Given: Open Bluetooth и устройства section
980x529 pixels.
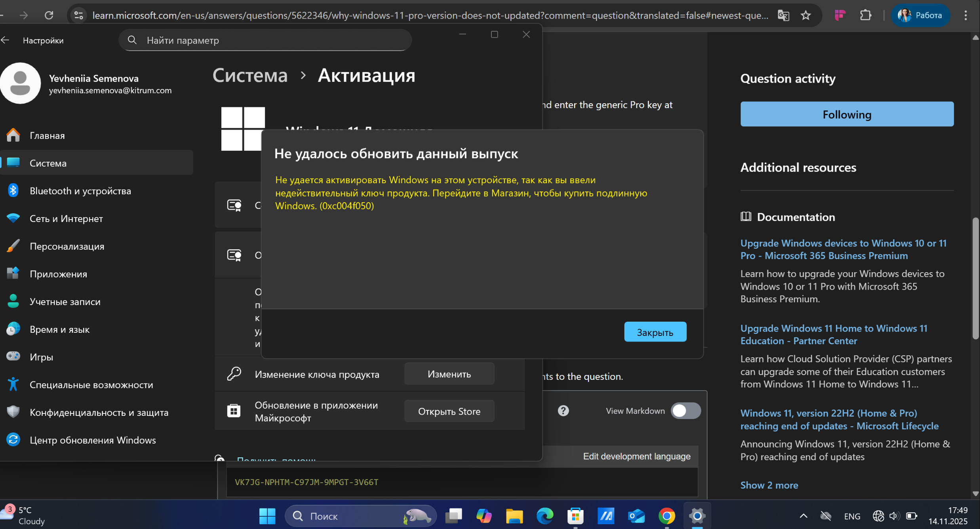Looking at the screenshot, I should click(97, 191).
